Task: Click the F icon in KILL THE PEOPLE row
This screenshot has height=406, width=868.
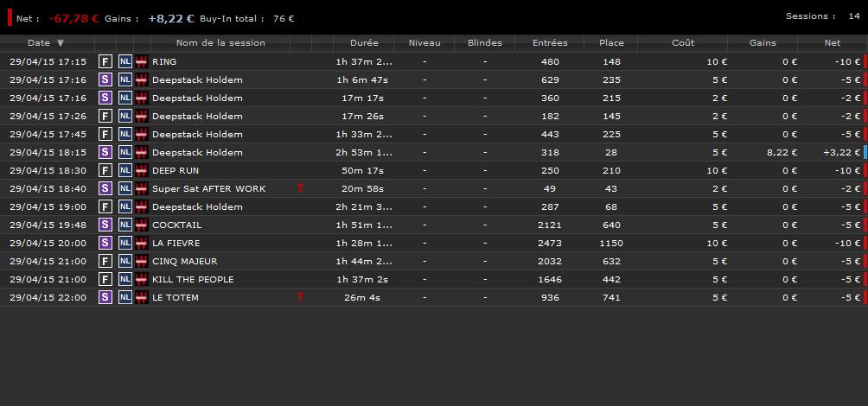Action: 105,279
